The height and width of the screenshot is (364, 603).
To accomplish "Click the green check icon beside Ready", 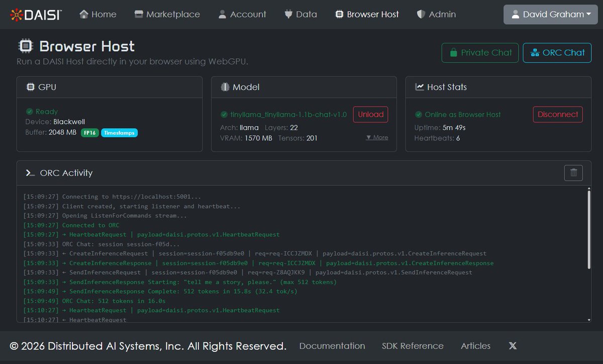I will (29, 111).
